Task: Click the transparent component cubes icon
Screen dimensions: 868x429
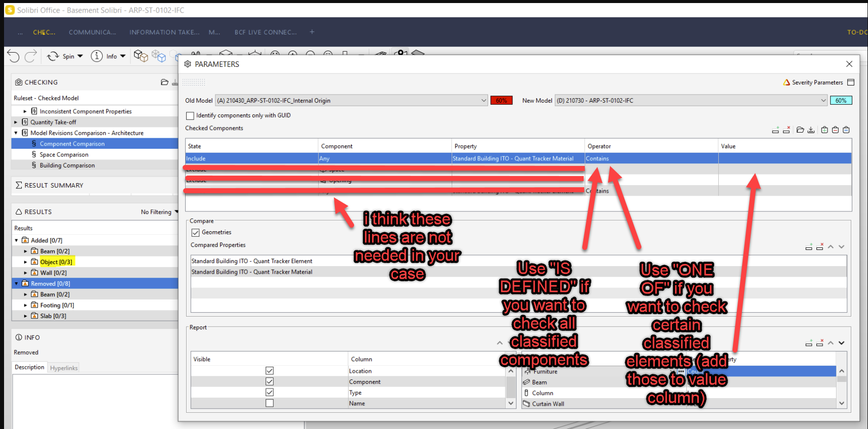Action: click(x=159, y=56)
